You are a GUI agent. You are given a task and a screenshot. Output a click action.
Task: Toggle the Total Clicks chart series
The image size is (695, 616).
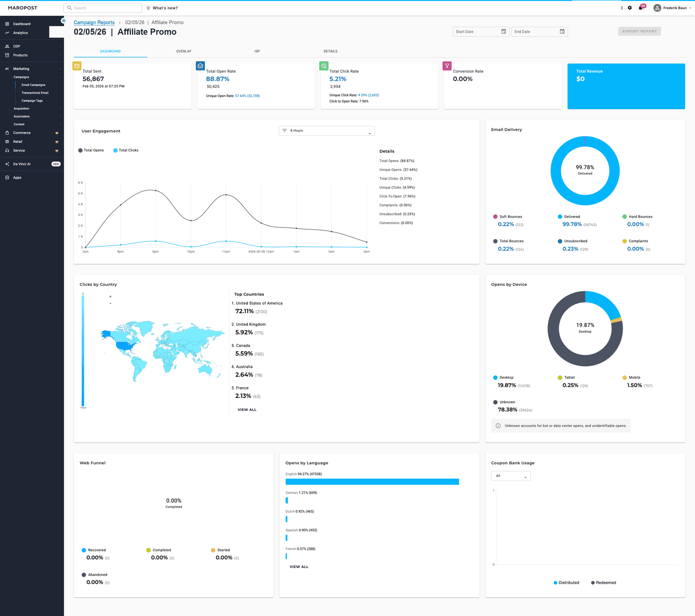pos(126,150)
